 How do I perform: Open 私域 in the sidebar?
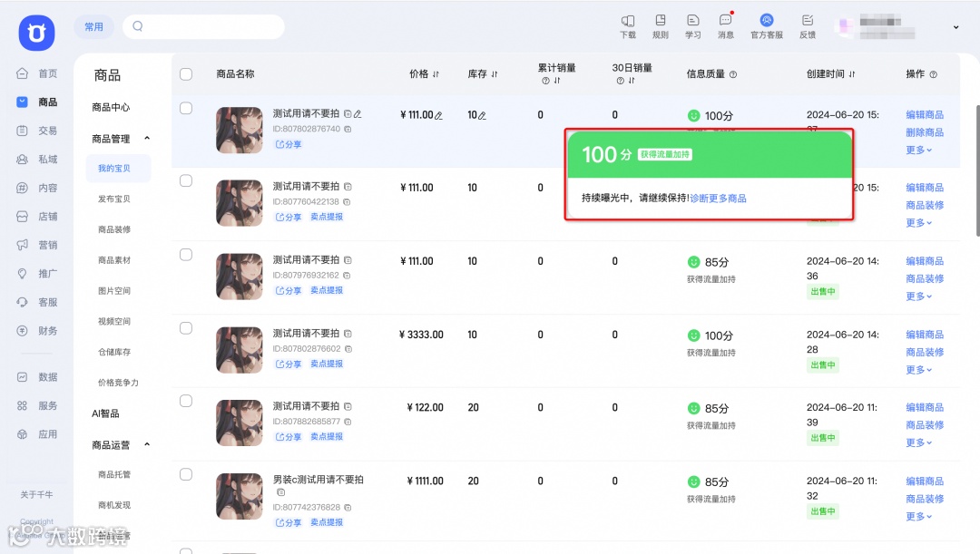point(37,160)
